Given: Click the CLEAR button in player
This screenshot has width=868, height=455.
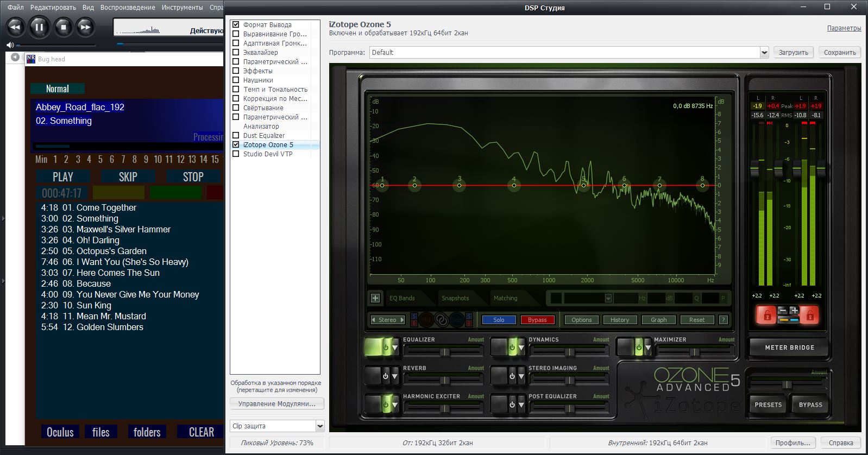Looking at the screenshot, I should [202, 432].
